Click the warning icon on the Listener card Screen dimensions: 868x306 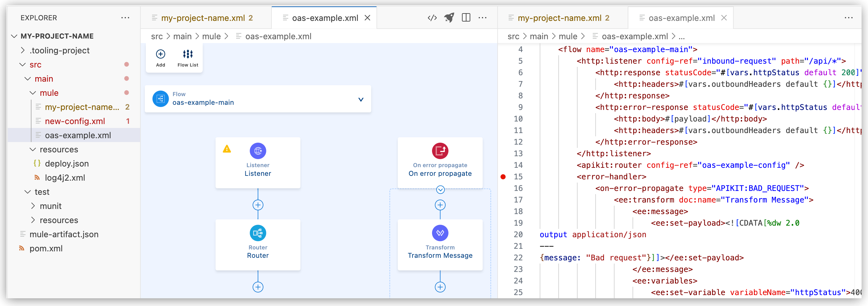pos(227,148)
